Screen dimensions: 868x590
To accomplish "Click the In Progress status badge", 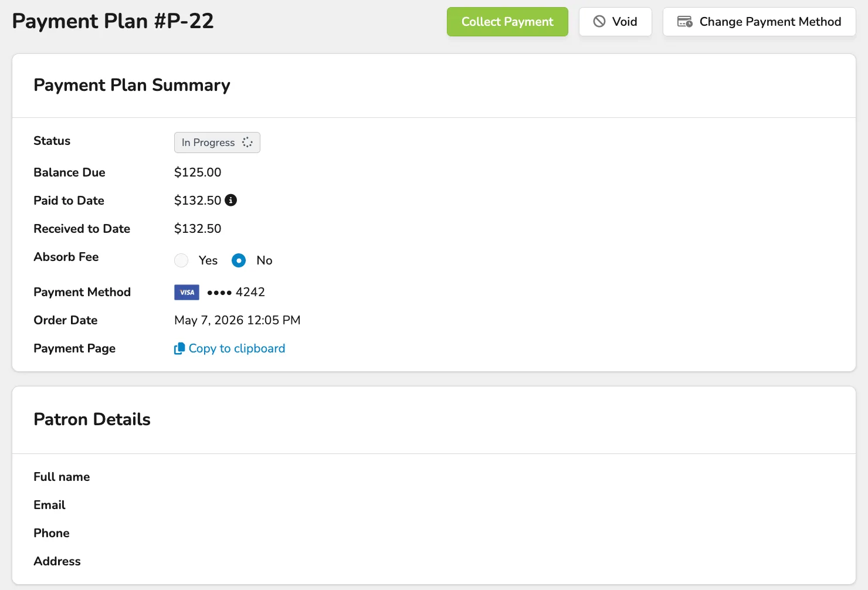I will pyautogui.click(x=217, y=143).
